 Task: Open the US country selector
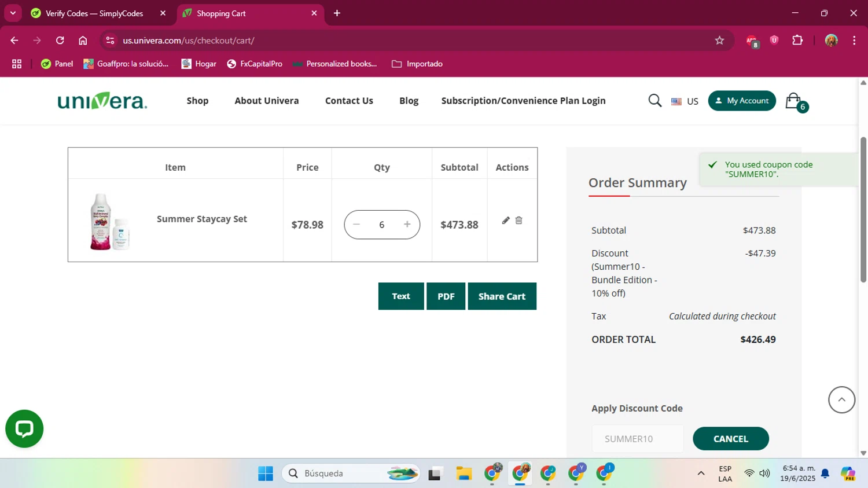point(685,101)
